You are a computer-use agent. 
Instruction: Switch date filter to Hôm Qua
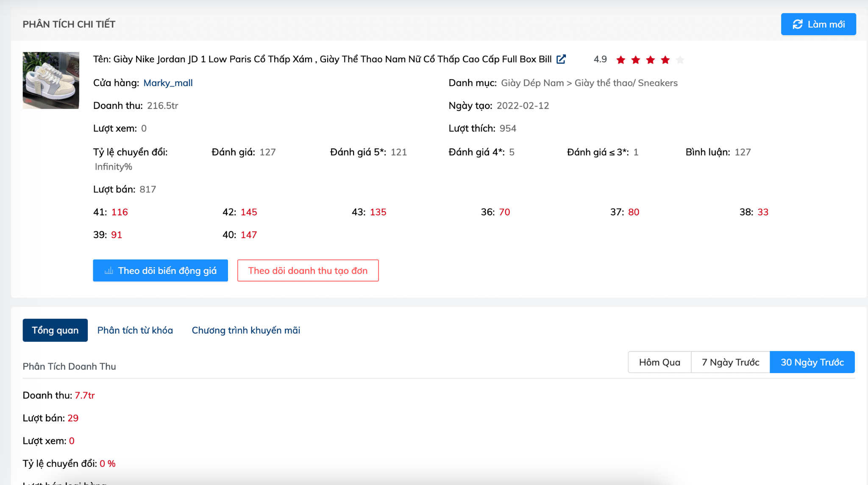(659, 362)
